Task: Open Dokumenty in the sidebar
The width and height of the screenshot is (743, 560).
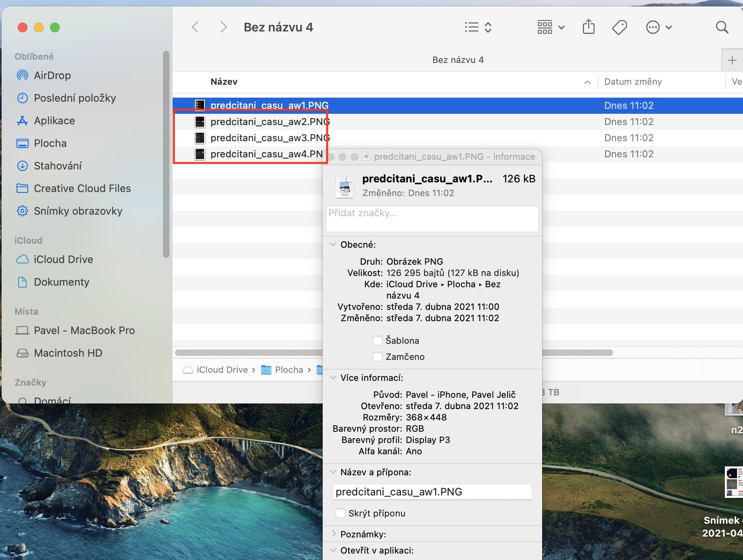Action: 53,282
